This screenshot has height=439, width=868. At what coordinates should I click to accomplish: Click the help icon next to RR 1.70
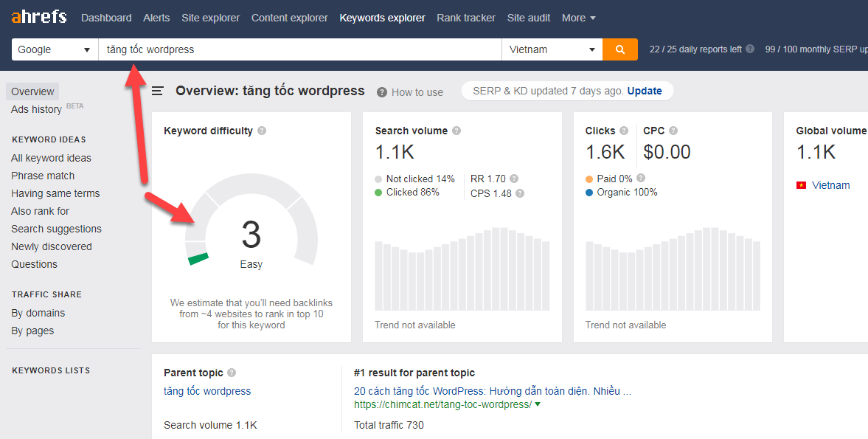[x=514, y=179]
